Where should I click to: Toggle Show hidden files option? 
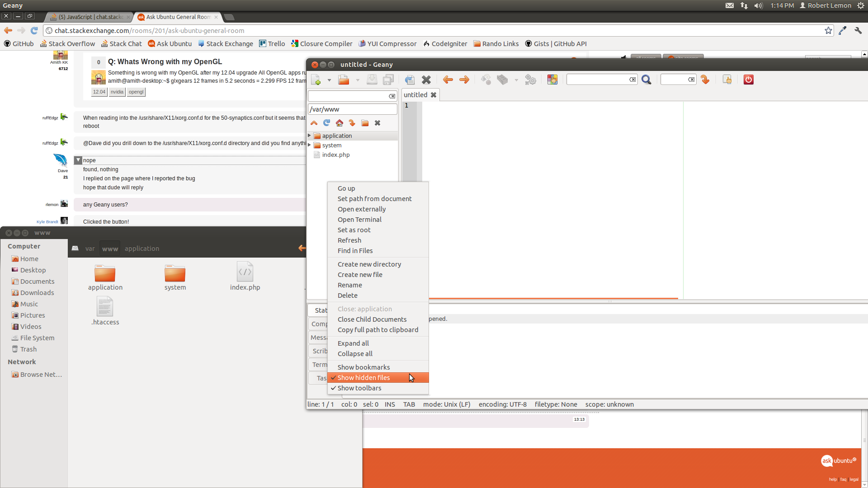363,377
